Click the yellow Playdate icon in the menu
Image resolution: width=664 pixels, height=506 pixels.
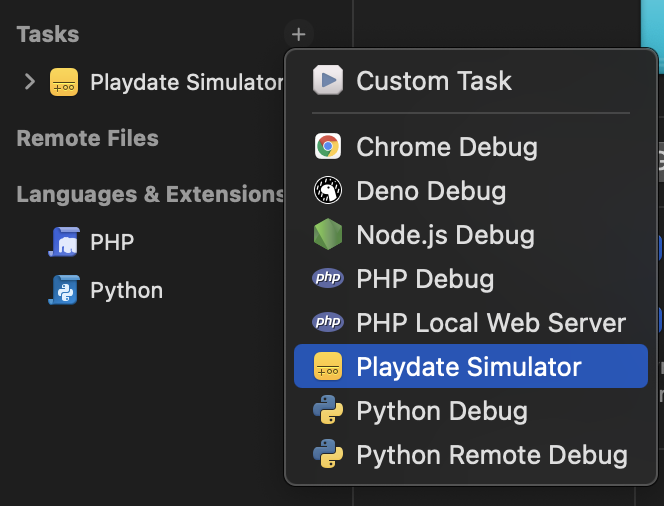click(x=328, y=366)
